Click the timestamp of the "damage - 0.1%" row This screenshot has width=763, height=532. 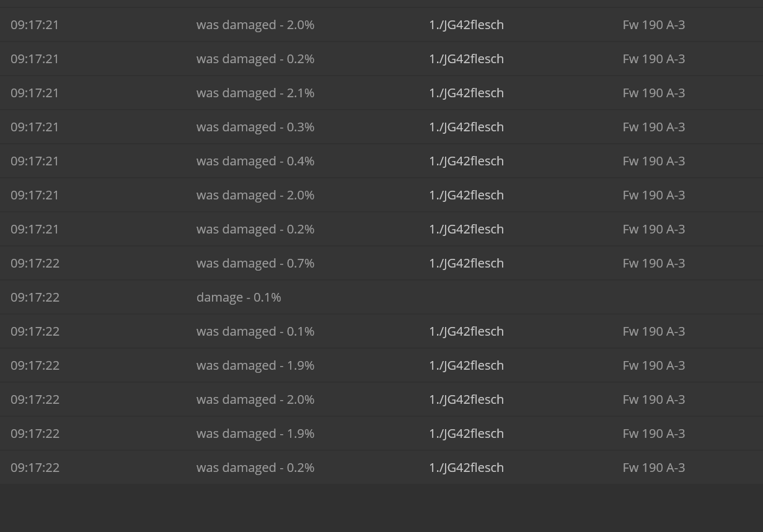tap(35, 297)
